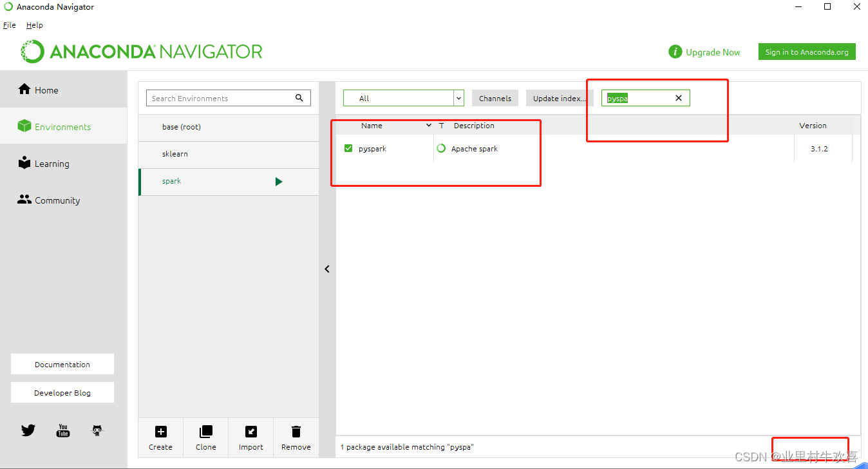Open the Learning tab
Image resolution: width=868 pixels, height=469 pixels.
63,164
